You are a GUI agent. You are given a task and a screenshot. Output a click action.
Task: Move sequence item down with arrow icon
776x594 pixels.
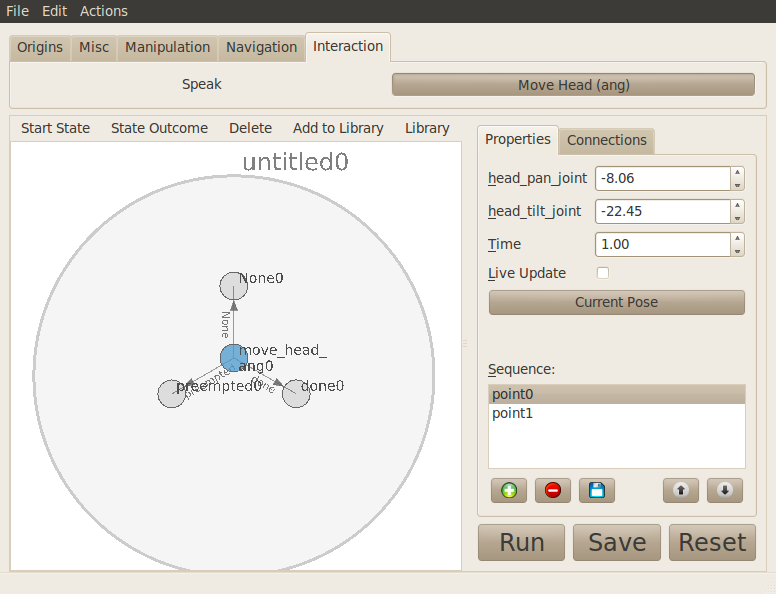[725, 490]
